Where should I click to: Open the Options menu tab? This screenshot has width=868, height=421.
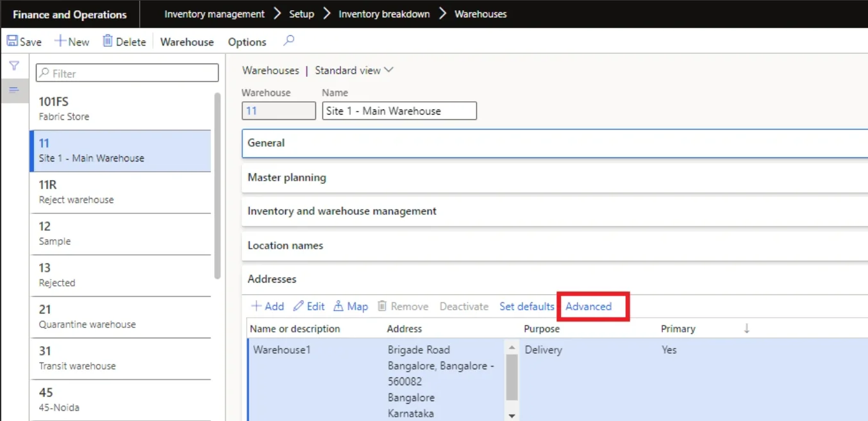[x=247, y=42]
